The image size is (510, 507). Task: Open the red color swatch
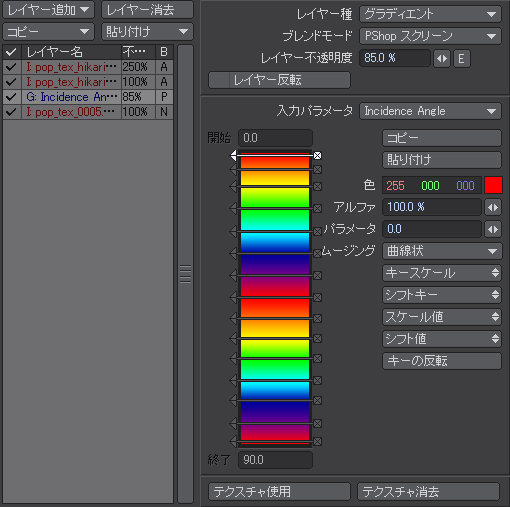(x=493, y=185)
